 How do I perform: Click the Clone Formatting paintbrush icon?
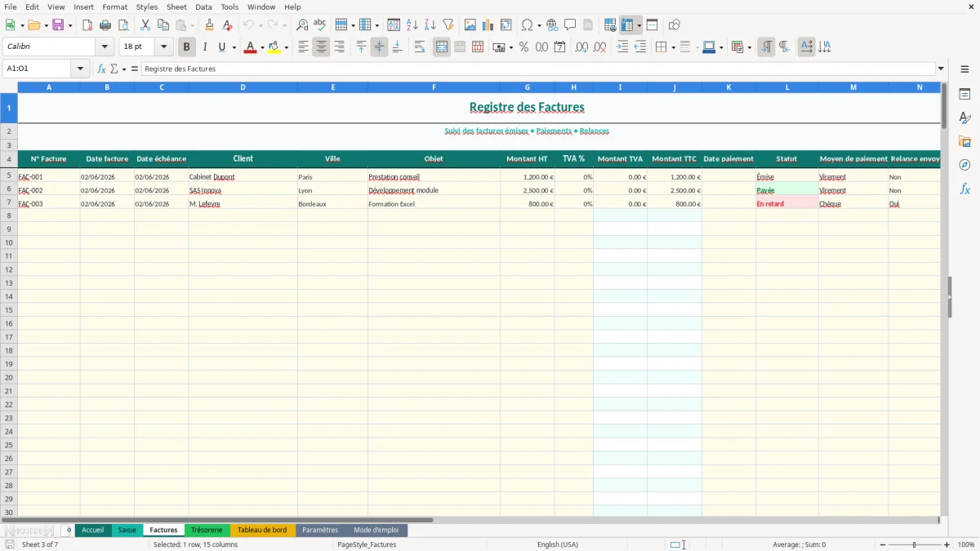[x=210, y=25]
